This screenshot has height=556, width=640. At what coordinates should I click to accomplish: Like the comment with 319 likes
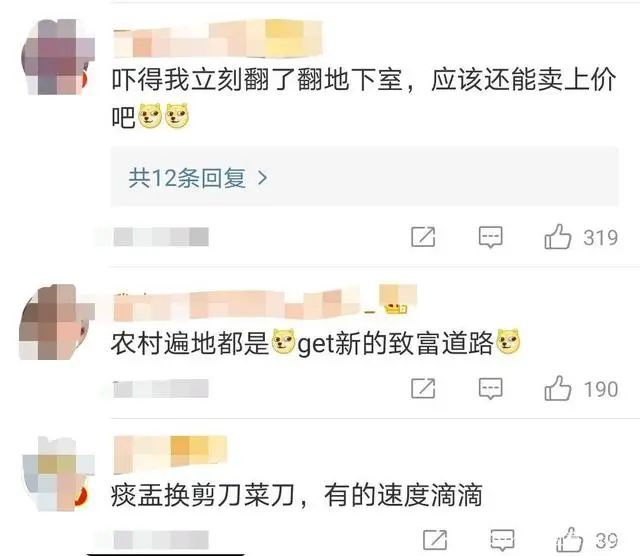pos(558,236)
